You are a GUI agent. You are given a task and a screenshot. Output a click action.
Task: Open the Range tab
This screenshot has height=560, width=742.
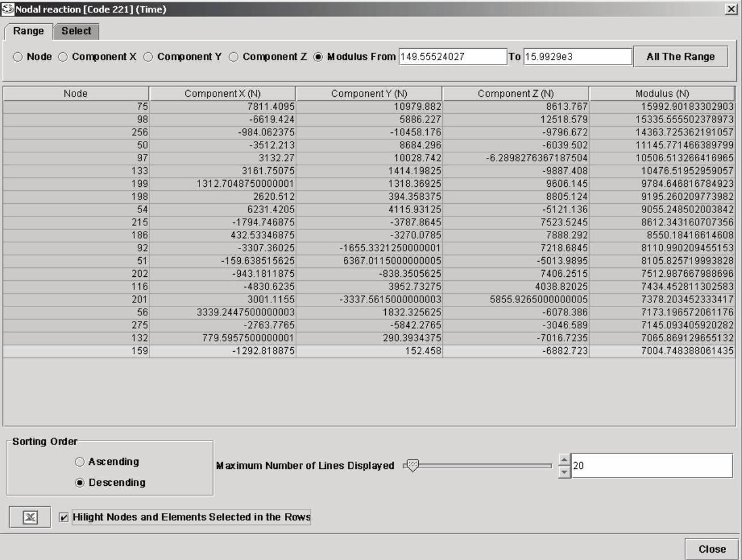(28, 31)
